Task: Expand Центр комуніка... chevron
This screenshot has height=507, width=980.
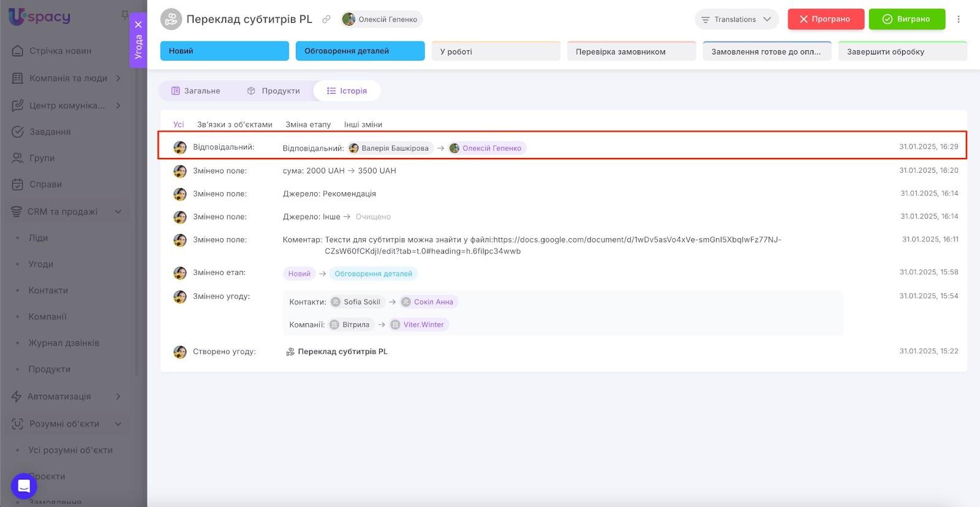Action: (x=118, y=105)
